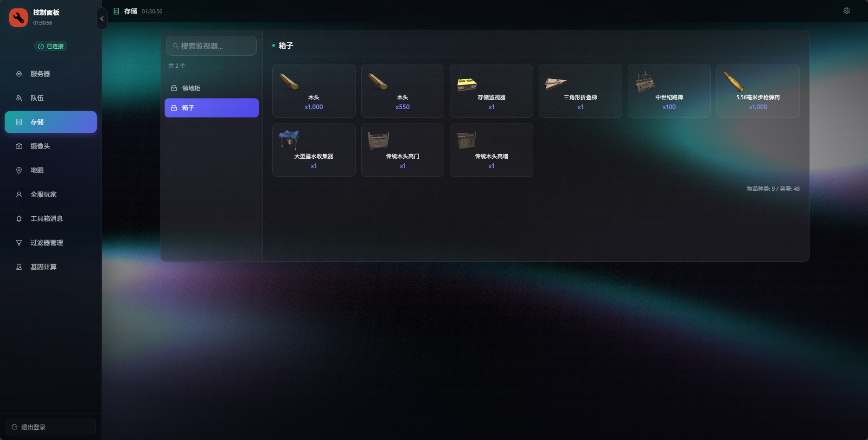The width and height of the screenshot is (868, 440).
Task: Click the 已连接 connection status badge
Action: pyautogui.click(x=51, y=46)
